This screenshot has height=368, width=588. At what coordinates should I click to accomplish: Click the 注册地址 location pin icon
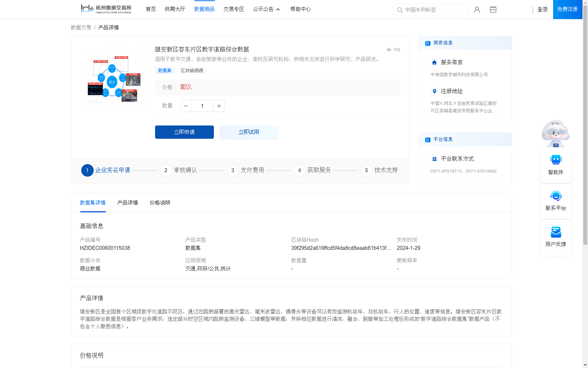coord(434,91)
